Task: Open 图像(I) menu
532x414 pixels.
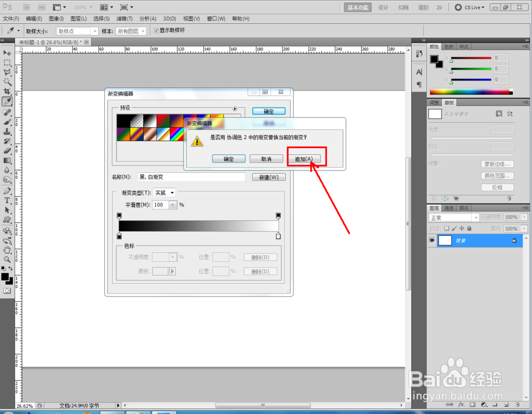Action: 56,19
